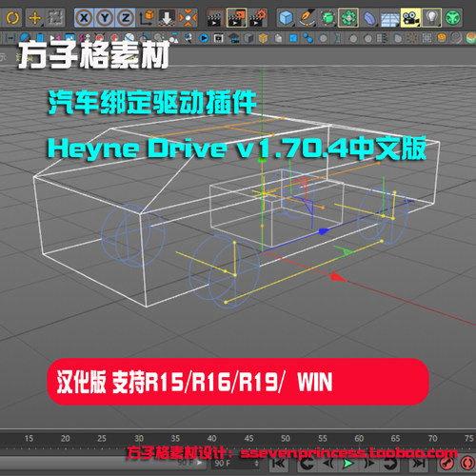Open the green cube generators icon
The image size is (476, 476).
click(x=327, y=18)
